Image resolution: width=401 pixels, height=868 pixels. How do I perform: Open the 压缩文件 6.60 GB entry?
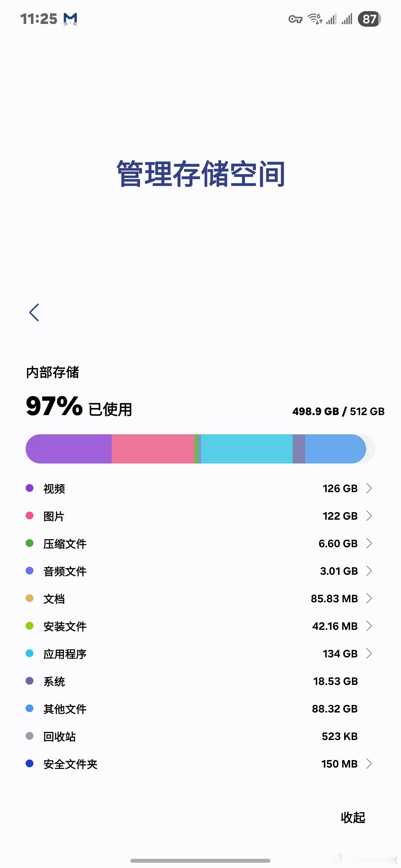(200, 544)
